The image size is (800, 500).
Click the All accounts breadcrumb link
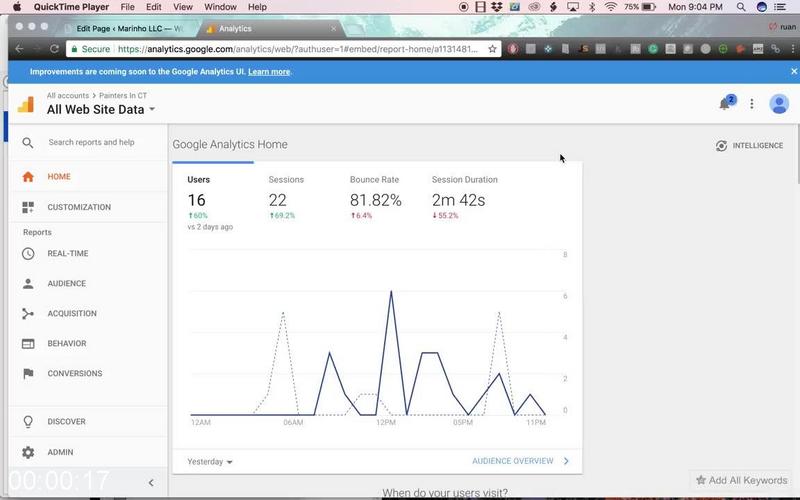(x=68, y=95)
